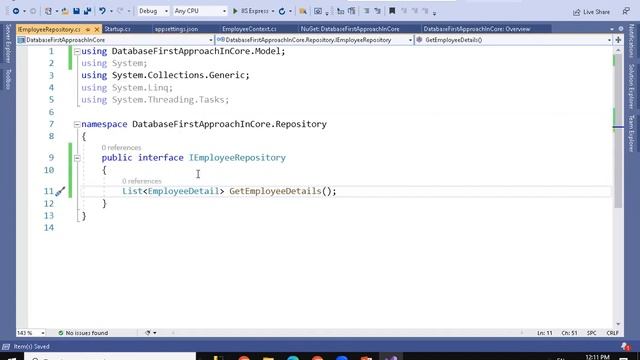640x360 pixels.
Task: Click the screenshot/camera toolbar icon
Action: 318,11
